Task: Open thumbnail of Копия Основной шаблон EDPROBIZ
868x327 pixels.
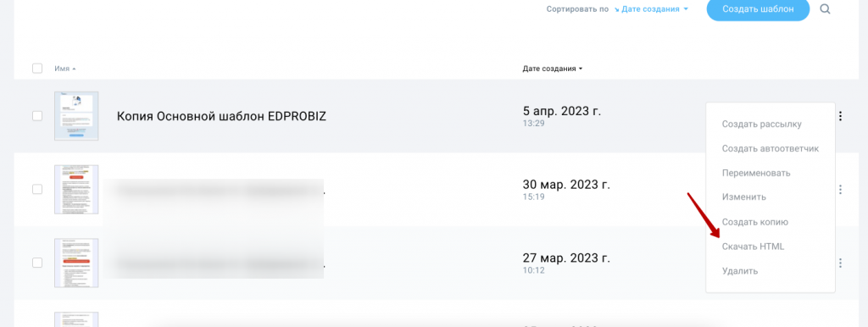Action: tap(76, 116)
